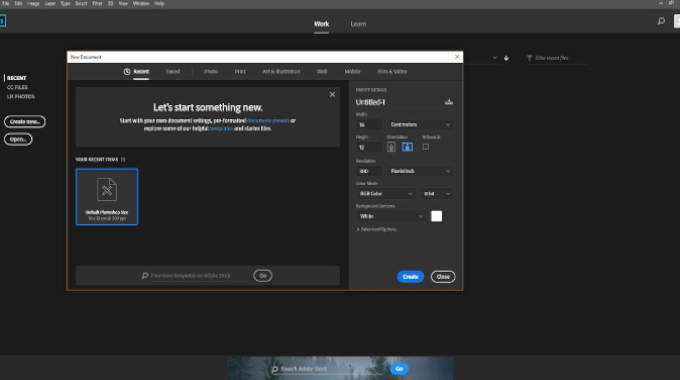
Task: Select landscape orientation icon
Action: point(407,147)
